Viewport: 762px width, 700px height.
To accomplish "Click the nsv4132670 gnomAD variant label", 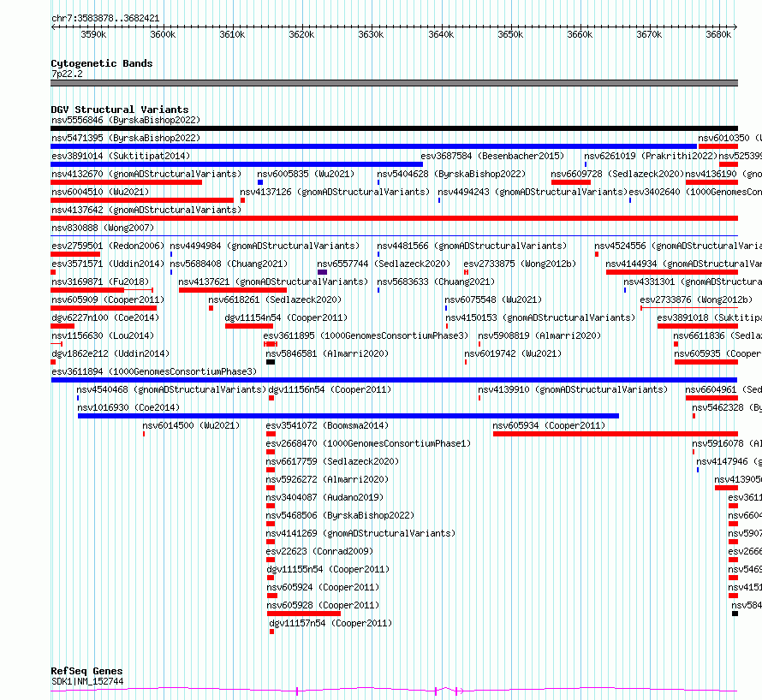I will (x=146, y=174).
